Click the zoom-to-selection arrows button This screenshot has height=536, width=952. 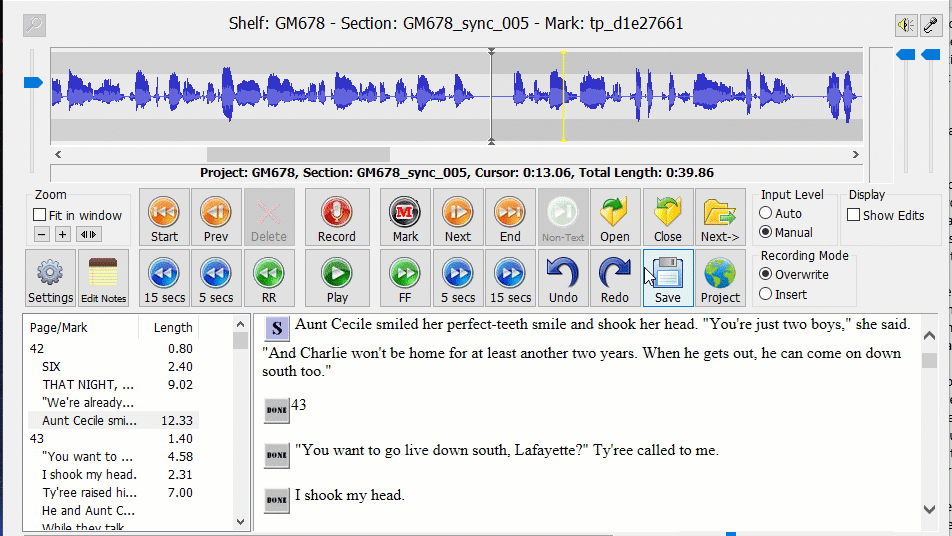coord(88,234)
